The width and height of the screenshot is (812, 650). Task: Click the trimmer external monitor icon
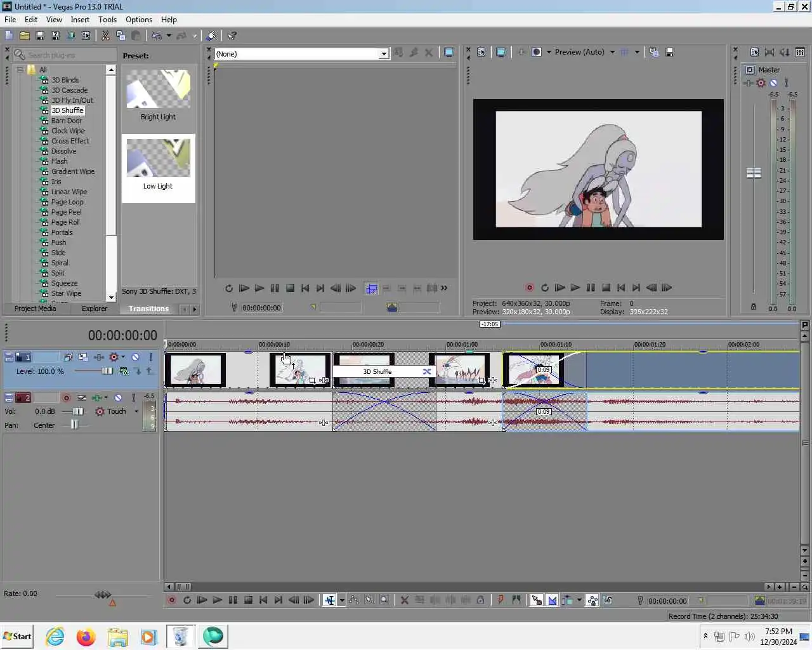[449, 53]
